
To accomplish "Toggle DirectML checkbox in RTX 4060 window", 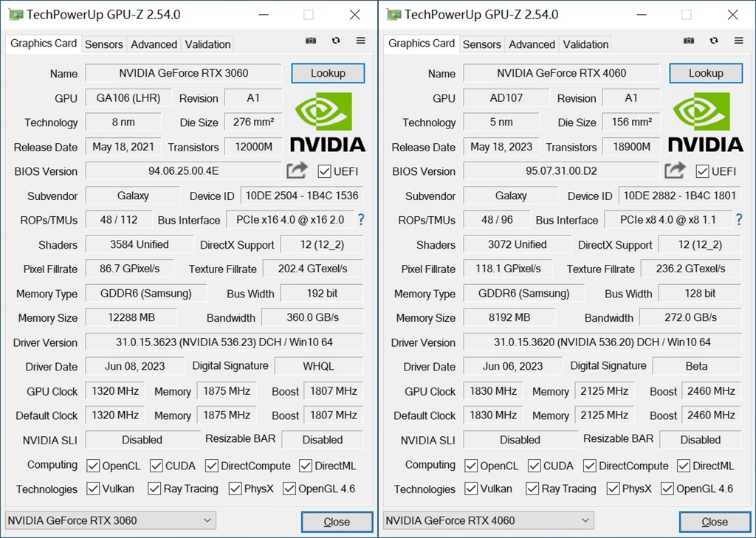I will click(x=684, y=466).
